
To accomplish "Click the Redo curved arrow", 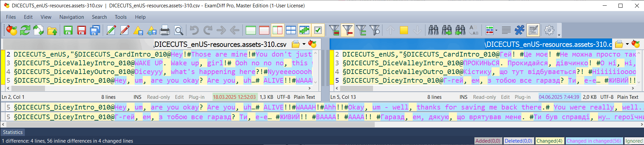I will click(208, 30).
